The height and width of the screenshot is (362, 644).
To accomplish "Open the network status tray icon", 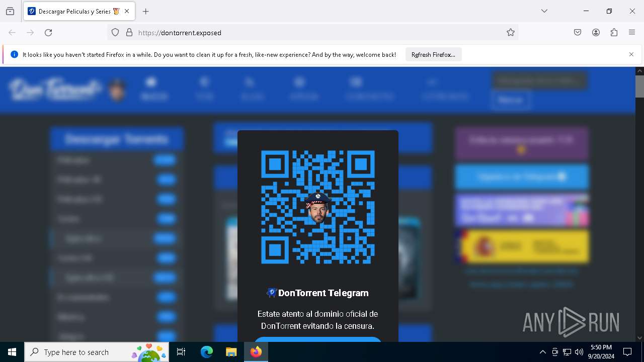I will pos(567,352).
